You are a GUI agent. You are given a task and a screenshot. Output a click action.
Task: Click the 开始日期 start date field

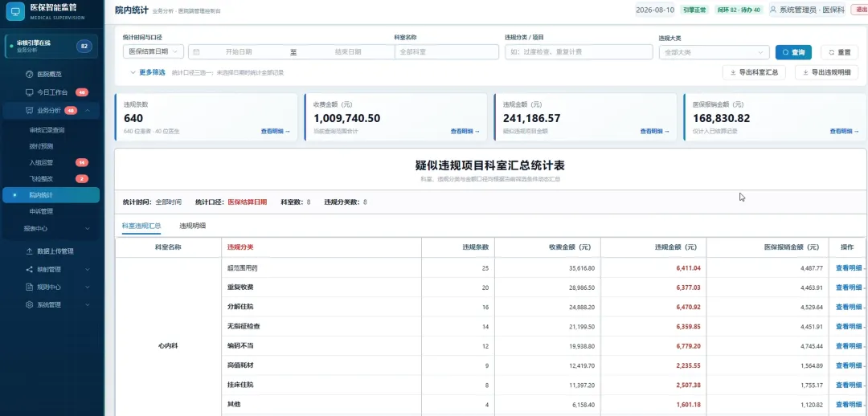(239, 52)
